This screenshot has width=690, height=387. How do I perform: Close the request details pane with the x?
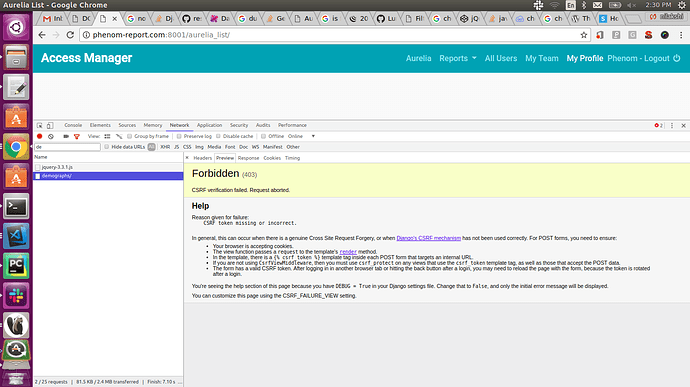(187, 158)
